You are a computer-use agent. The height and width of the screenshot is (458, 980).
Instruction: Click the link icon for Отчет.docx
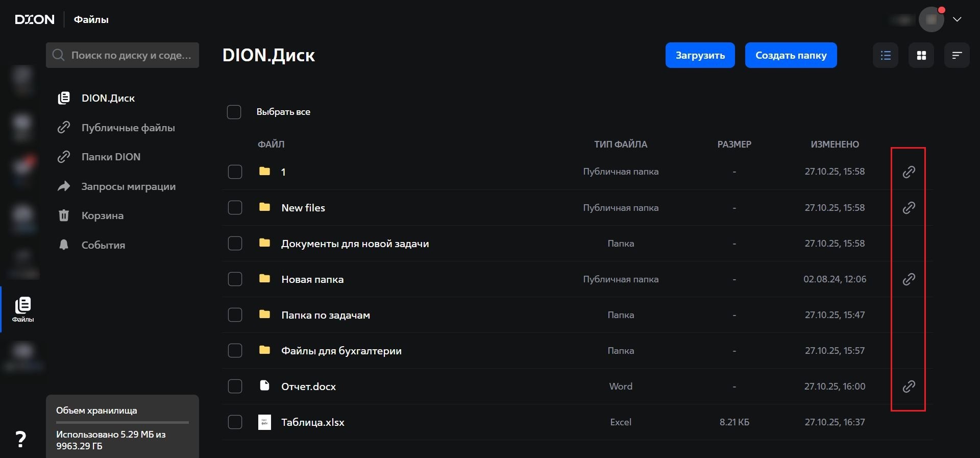tap(909, 387)
